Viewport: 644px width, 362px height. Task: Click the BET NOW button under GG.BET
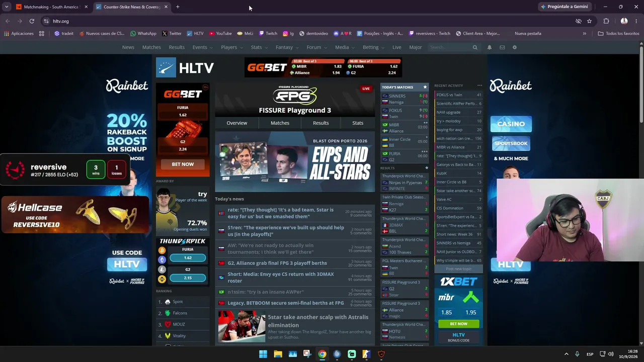[183, 164]
